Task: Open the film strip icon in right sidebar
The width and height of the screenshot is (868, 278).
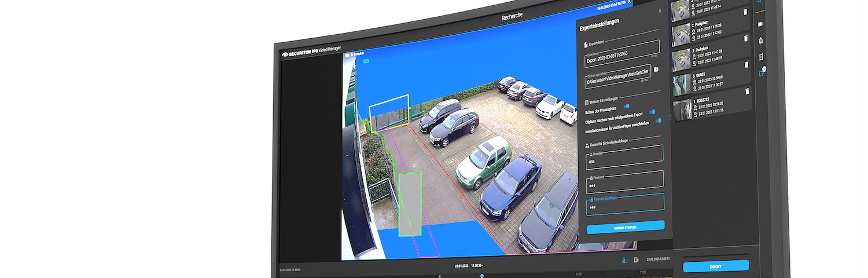Action: pos(761,57)
